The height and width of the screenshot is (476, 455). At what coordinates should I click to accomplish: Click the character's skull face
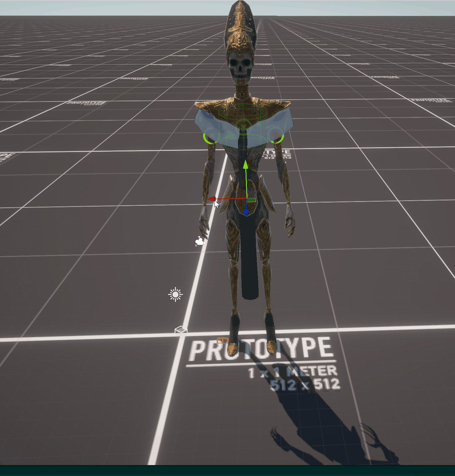click(240, 67)
